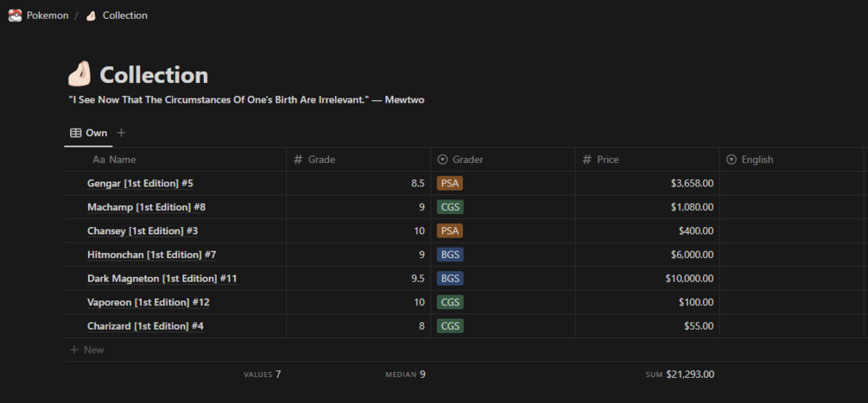Click the CGS tag in Charizard row
868x403 pixels.
click(x=450, y=325)
